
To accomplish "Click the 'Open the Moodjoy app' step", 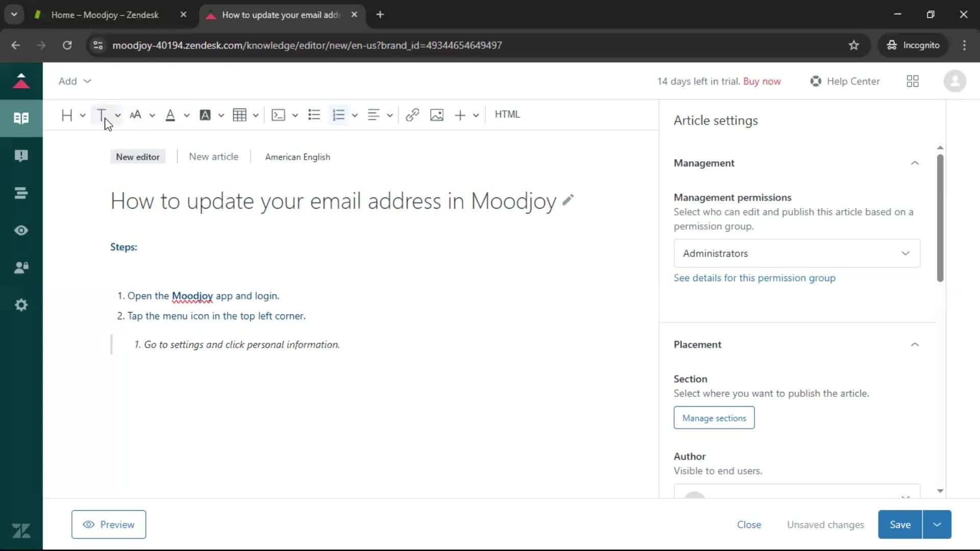I will (203, 296).
